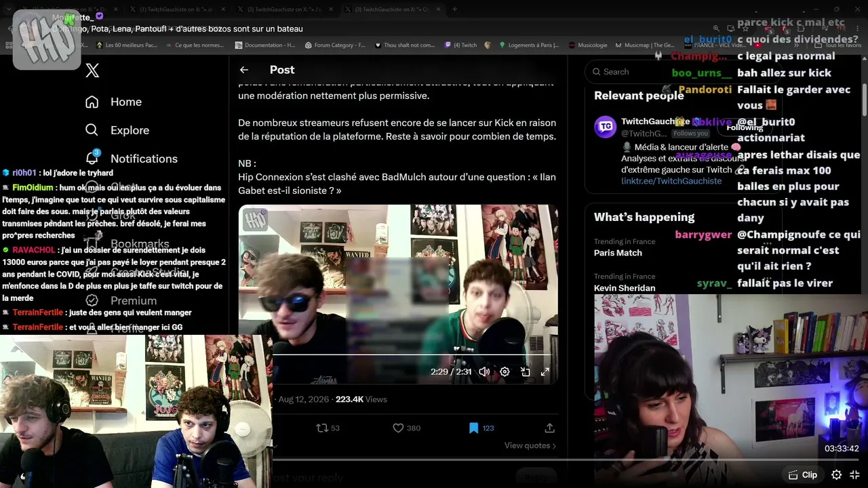Go back with the arrow beside Post
868x488 pixels.
tap(244, 70)
